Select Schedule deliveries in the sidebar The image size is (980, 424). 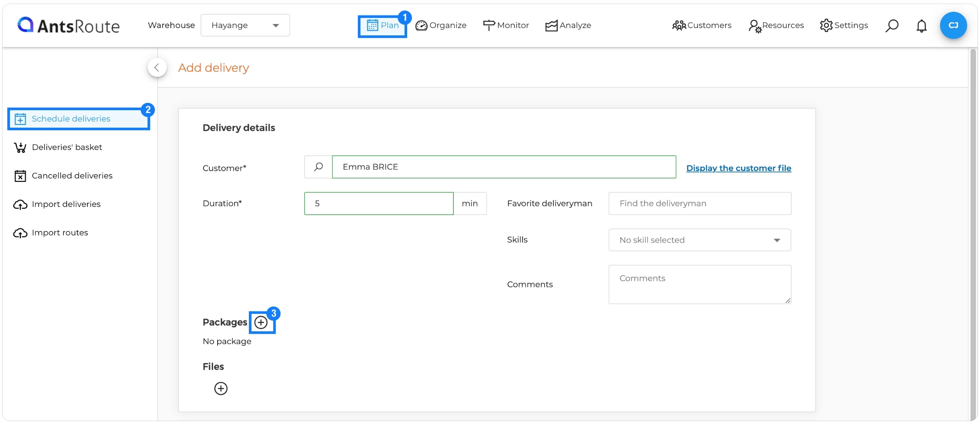[x=79, y=119]
